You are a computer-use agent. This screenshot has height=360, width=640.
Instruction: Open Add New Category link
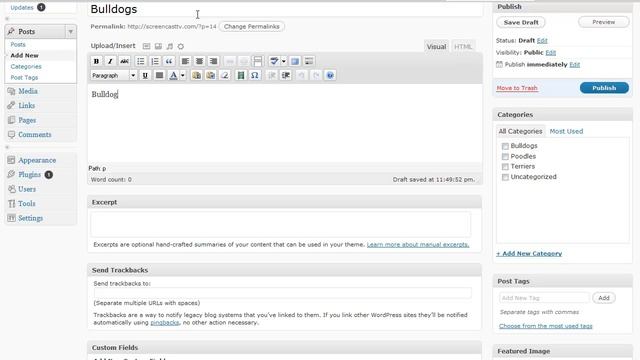529,253
